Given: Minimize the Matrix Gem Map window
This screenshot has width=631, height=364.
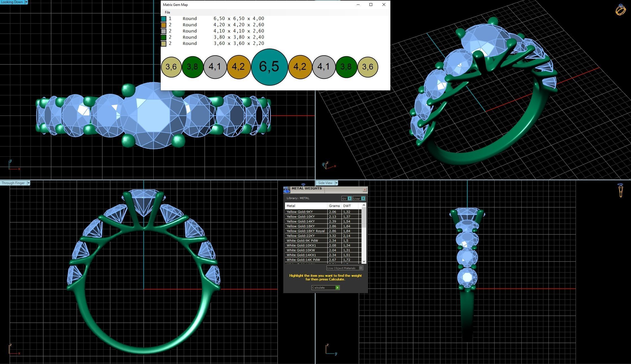Looking at the screenshot, I should pyautogui.click(x=358, y=5).
